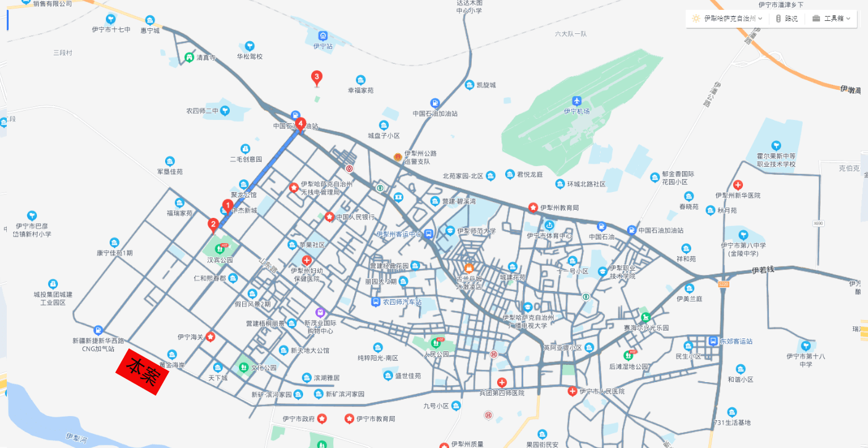
Task: Click the mosque icon beside 清真寺
Action: tap(189, 57)
